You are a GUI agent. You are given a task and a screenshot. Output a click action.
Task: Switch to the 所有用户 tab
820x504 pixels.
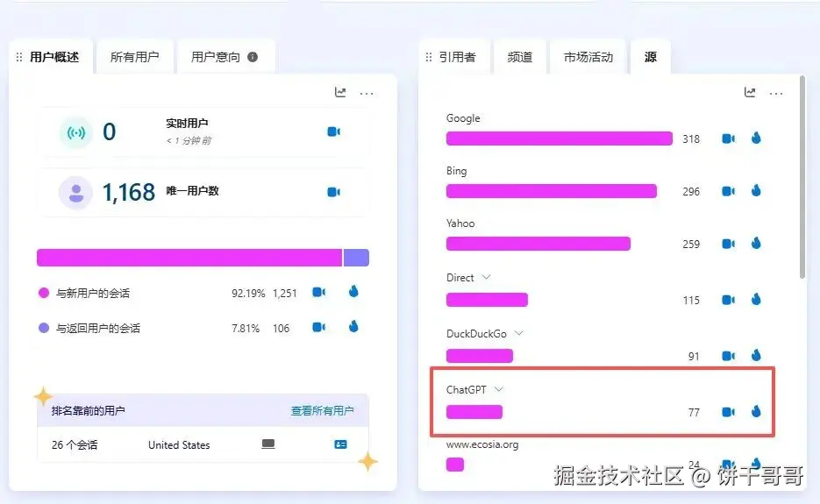coord(135,57)
